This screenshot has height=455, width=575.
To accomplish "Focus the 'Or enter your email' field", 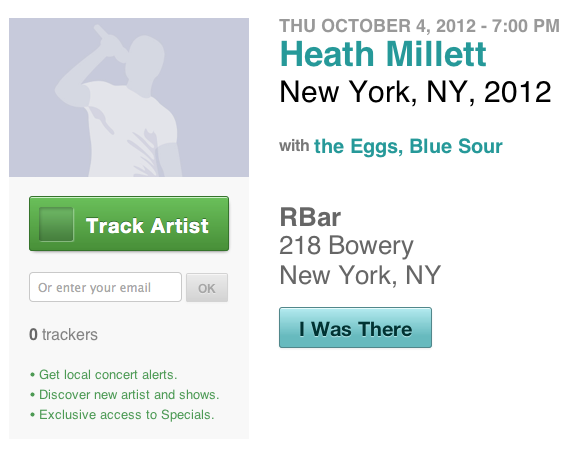I will [105, 287].
